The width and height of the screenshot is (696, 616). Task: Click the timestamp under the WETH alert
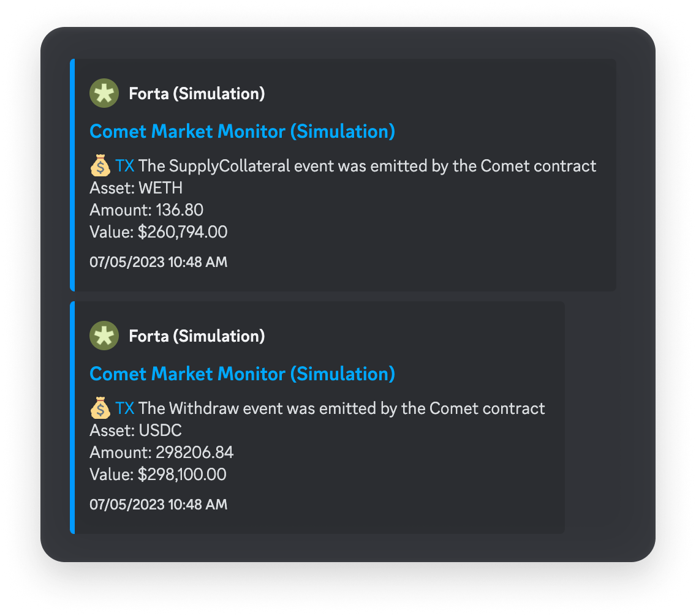click(158, 263)
